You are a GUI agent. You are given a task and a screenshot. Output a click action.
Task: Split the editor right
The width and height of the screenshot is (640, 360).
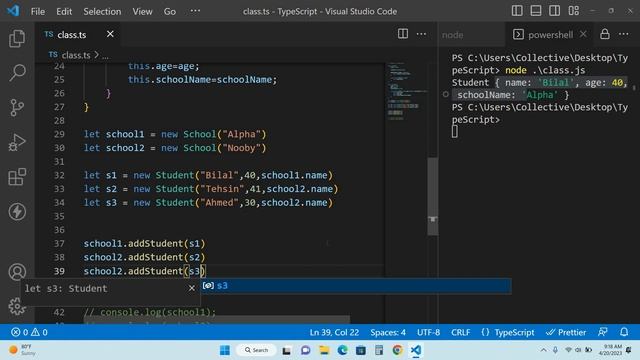[x=403, y=34]
